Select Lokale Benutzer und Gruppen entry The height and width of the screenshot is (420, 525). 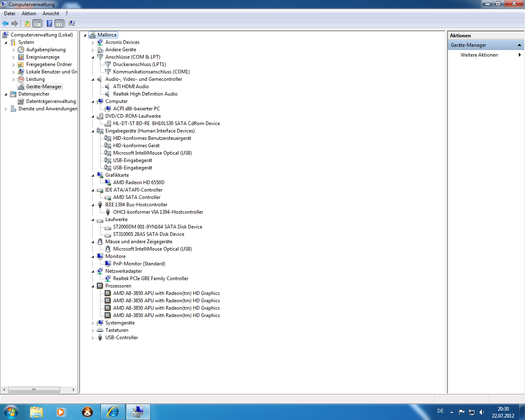(52, 72)
